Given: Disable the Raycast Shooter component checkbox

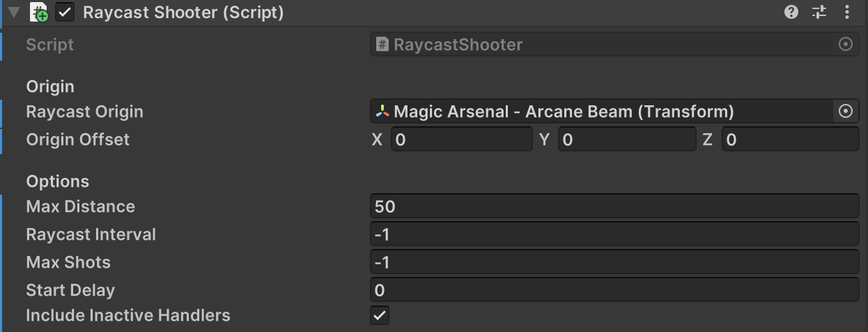Looking at the screenshot, I should pyautogui.click(x=65, y=13).
